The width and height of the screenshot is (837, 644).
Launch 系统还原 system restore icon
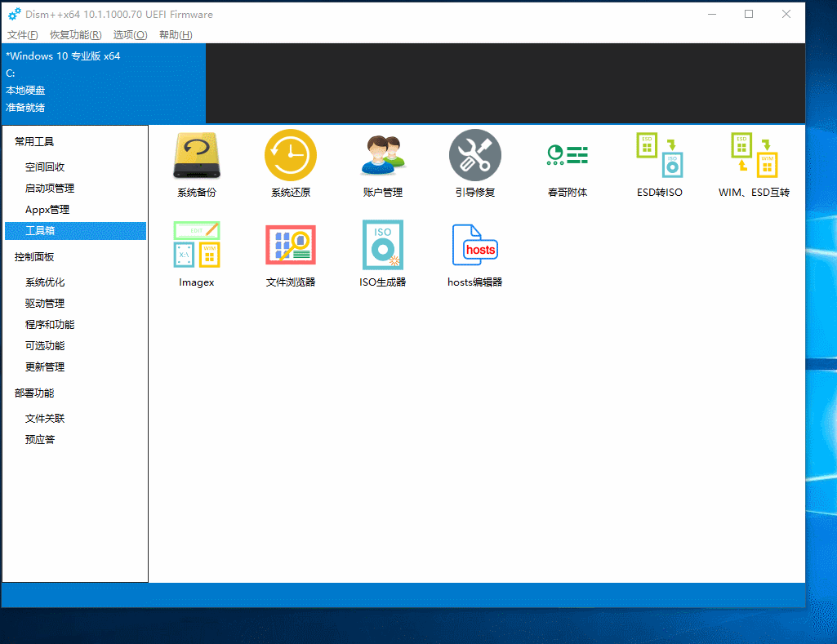point(291,155)
